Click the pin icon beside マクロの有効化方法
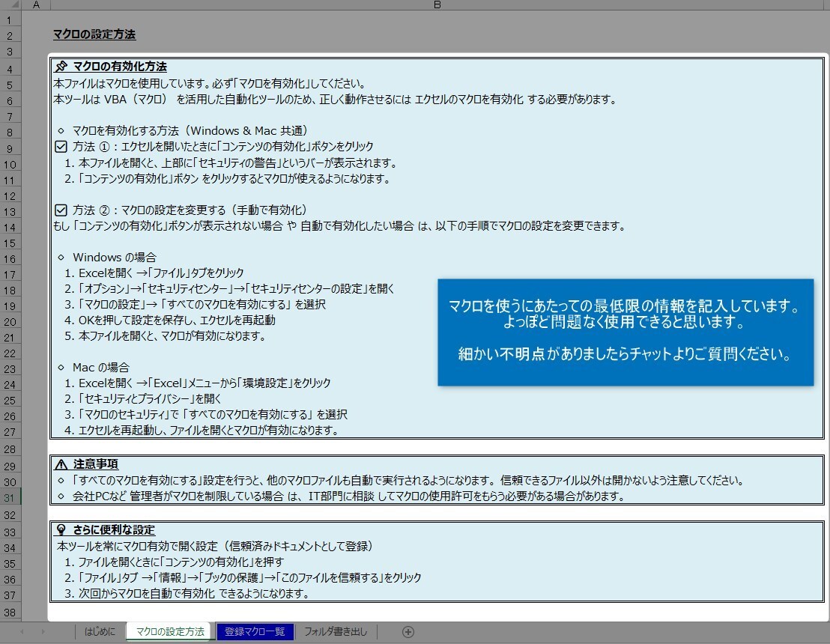Screen dimensions: 830x644 click(61, 66)
